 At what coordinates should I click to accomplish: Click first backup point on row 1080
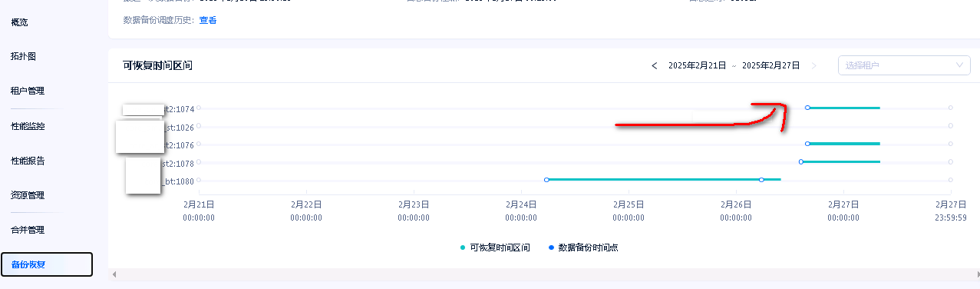coord(546,180)
